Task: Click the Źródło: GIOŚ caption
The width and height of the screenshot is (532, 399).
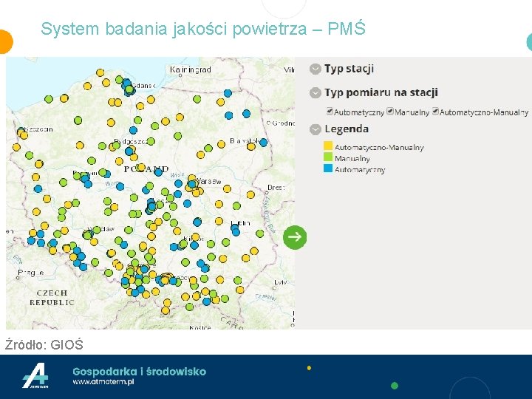Action: point(44,345)
